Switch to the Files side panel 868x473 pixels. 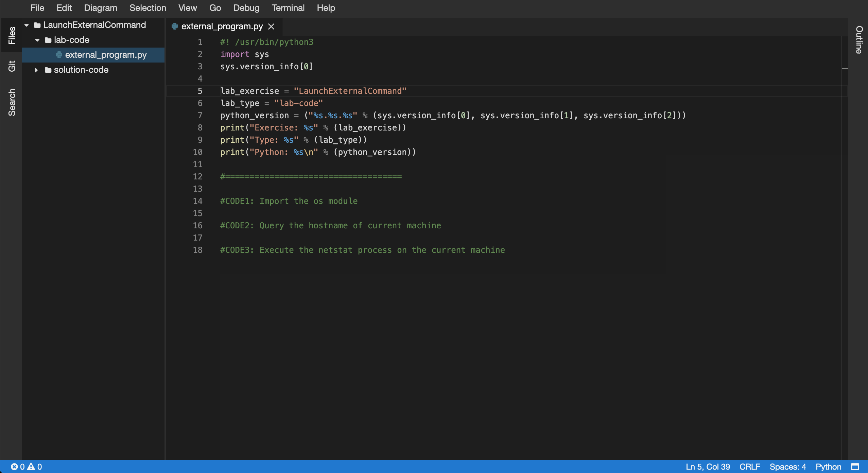12,35
